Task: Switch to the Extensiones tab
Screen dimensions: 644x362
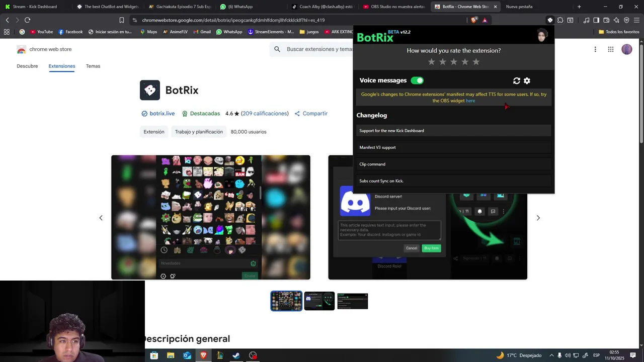Action: (x=62, y=66)
